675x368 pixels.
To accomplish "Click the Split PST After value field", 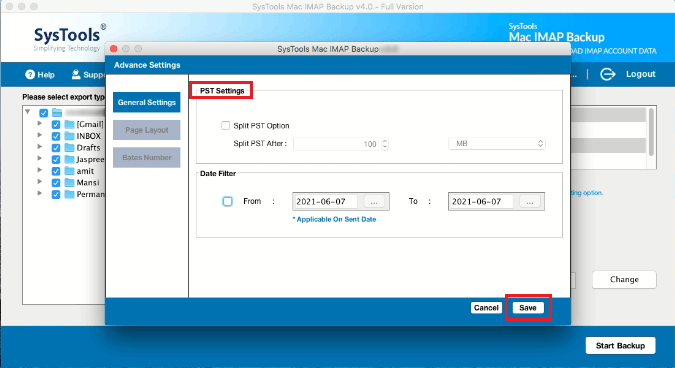I will (x=336, y=144).
